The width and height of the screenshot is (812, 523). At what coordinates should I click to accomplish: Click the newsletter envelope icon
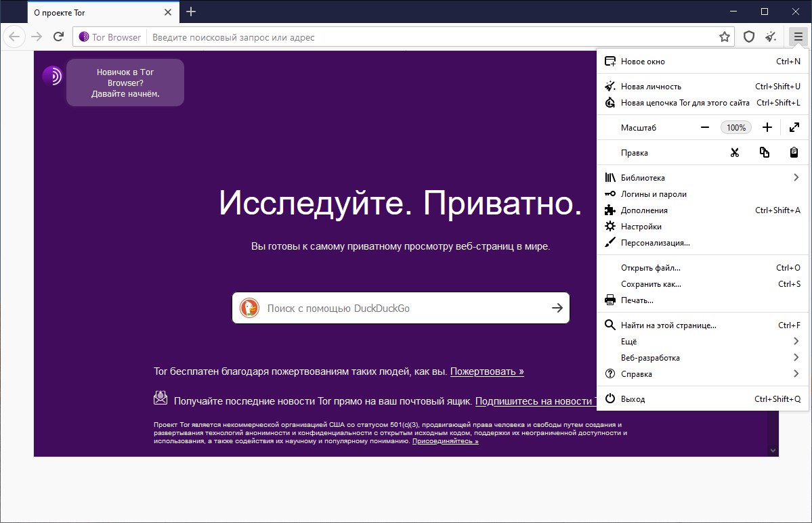[x=161, y=398]
